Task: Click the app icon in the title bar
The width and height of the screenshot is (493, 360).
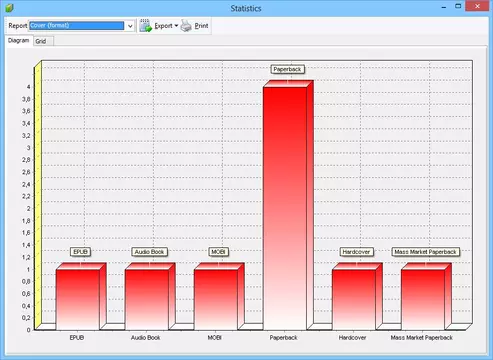Action: (x=10, y=8)
